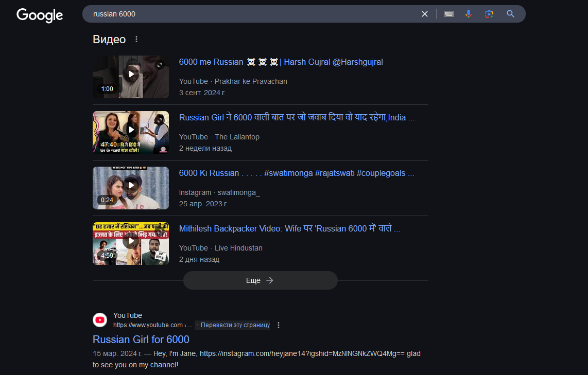The image size is (588, 375).
Task: Play The Lallantop 47:40 video thumbnail
Action: (x=130, y=132)
